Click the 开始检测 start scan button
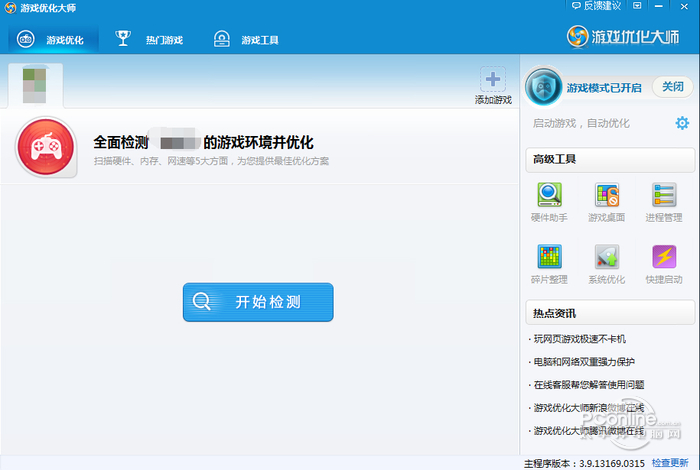This screenshot has width=700, height=470. point(258,302)
